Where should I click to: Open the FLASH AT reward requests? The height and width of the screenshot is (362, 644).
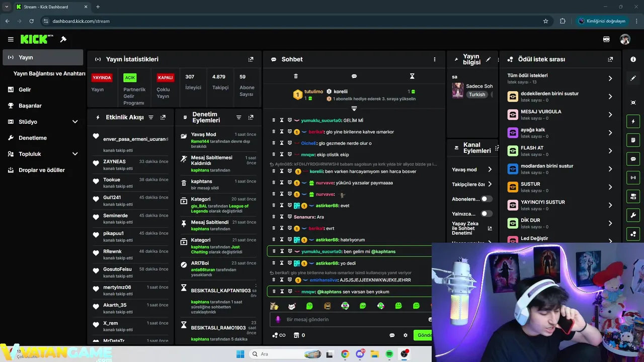point(560,151)
